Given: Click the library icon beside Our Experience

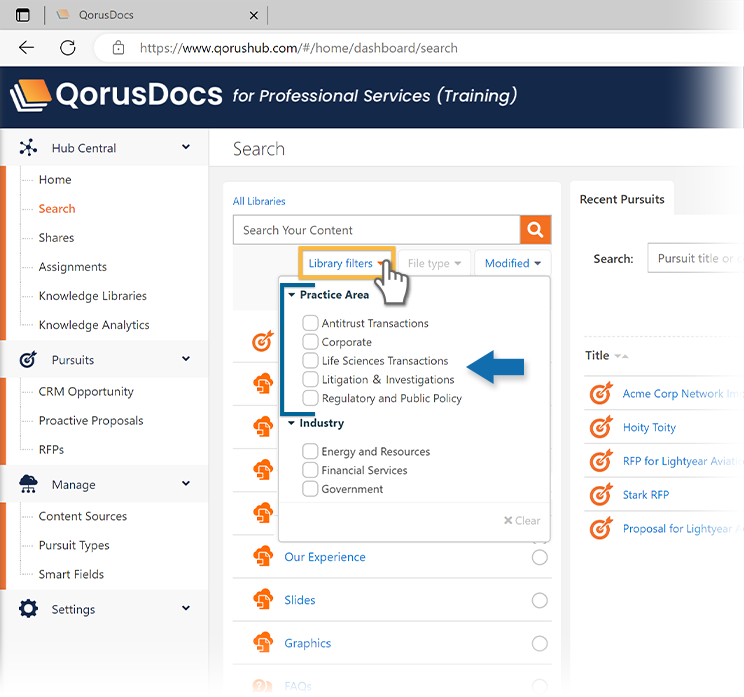Looking at the screenshot, I should [x=263, y=556].
